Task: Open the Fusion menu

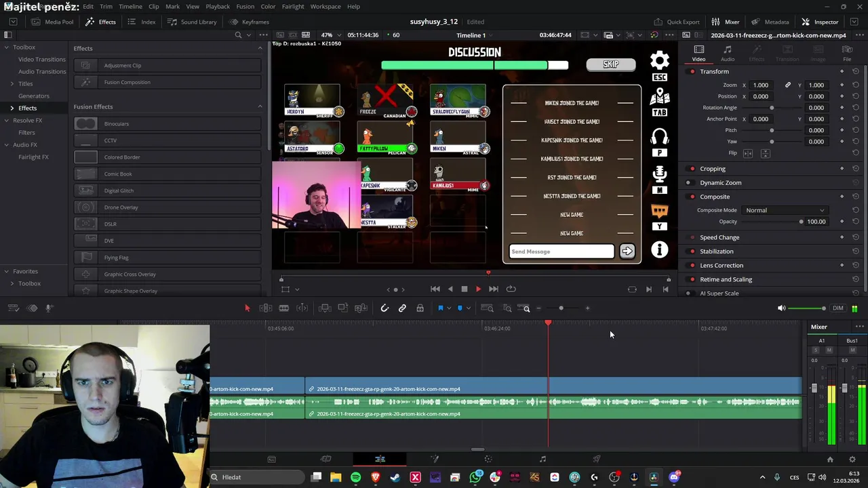Action: pos(245,6)
